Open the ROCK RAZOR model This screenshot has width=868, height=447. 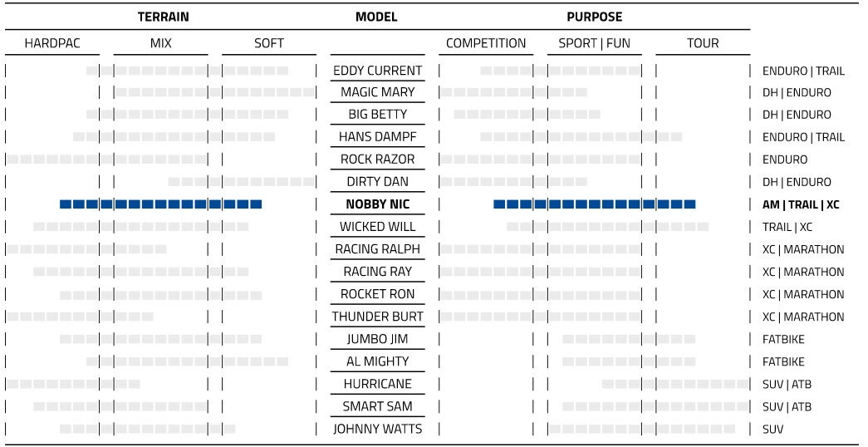pyautogui.click(x=378, y=160)
